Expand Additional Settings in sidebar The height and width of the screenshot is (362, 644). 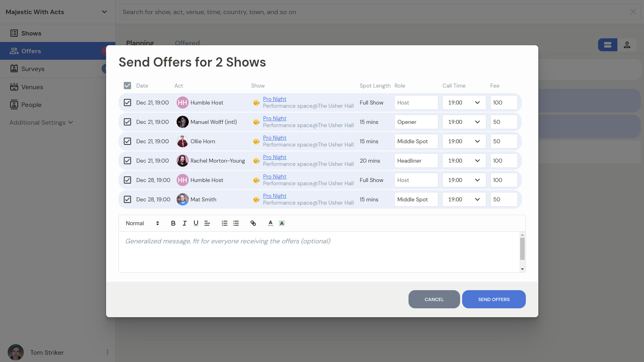[41, 123]
